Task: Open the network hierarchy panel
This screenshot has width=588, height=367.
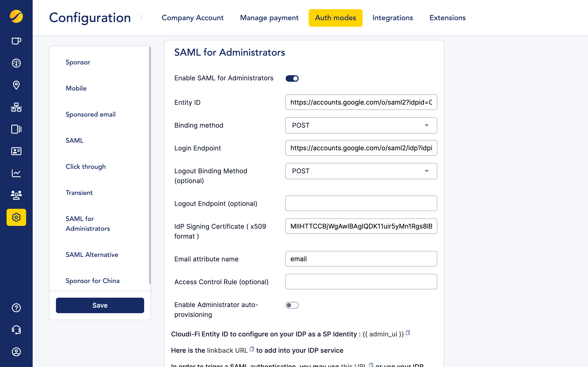Action: (x=16, y=107)
